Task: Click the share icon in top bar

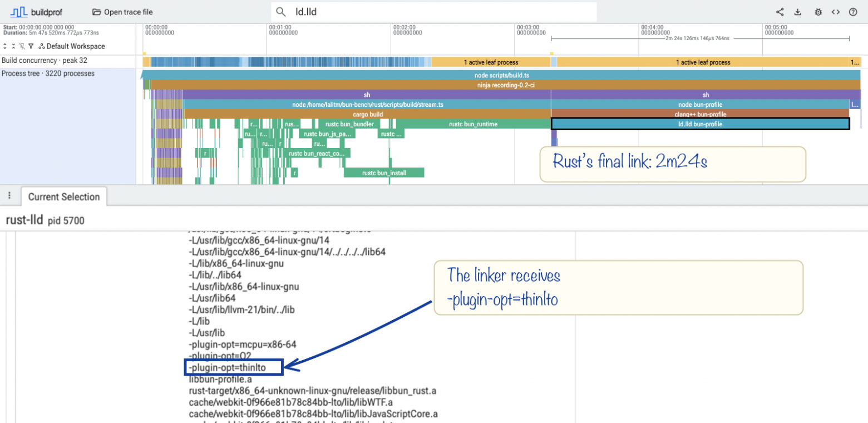Action: coord(780,12)
